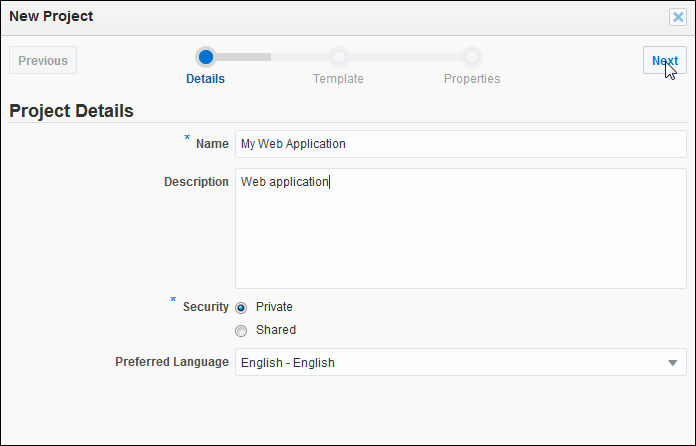Open the Preferred Language combo box
696x446 pixels.
point(450,363)
